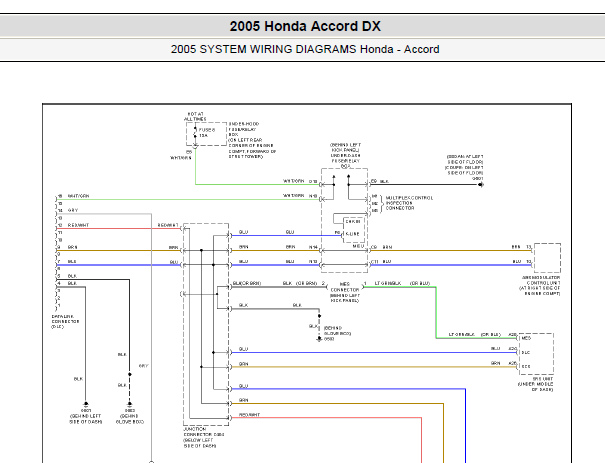Click the "DLC" terminal inside the SRS unit

[x=526, y=352]
